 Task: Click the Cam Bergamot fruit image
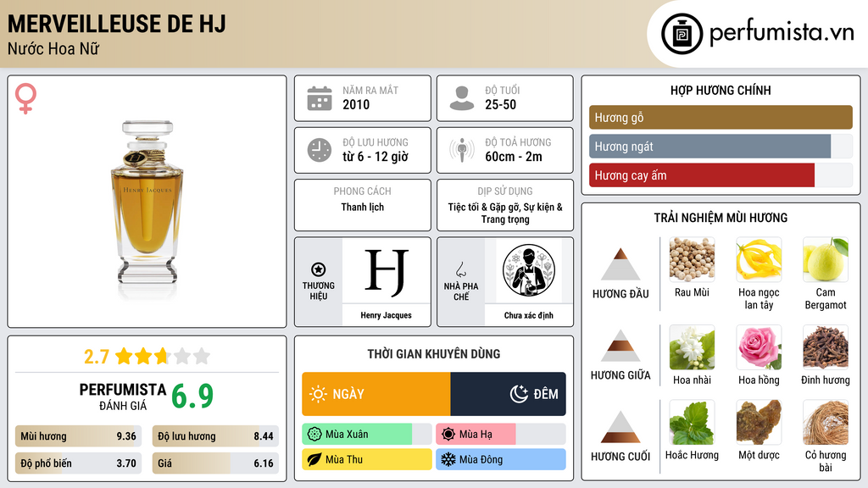point(826,259)
